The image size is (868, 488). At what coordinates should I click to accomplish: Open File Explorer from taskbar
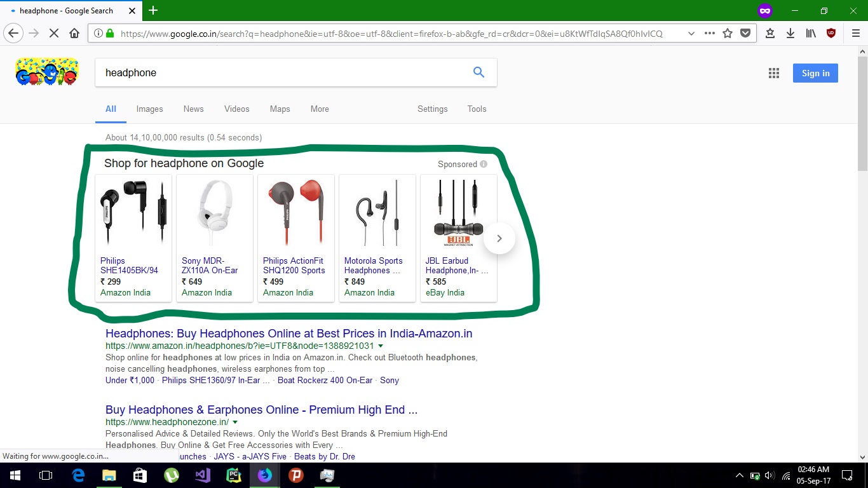coord(109,475)
